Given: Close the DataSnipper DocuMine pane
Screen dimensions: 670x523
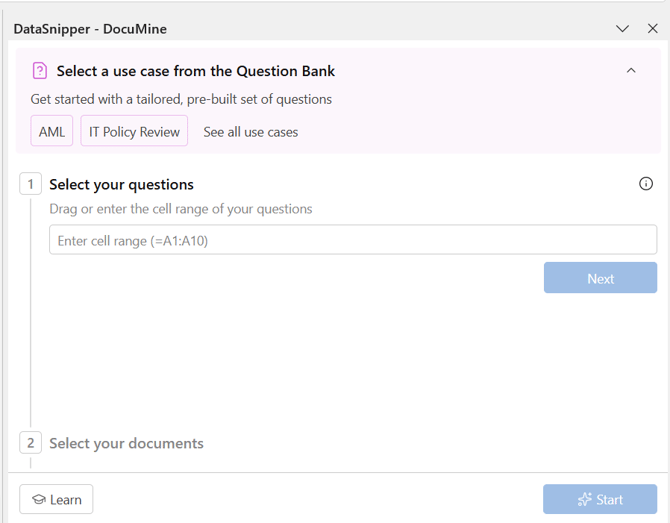Looking at the screenshot, I should pyautogui.click(x=652, y=29).
